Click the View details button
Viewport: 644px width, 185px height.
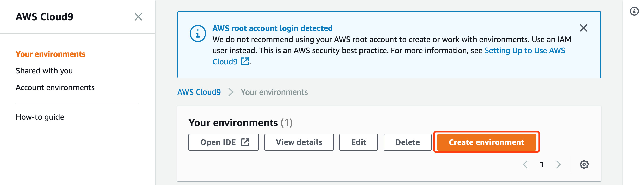point(299,142)
